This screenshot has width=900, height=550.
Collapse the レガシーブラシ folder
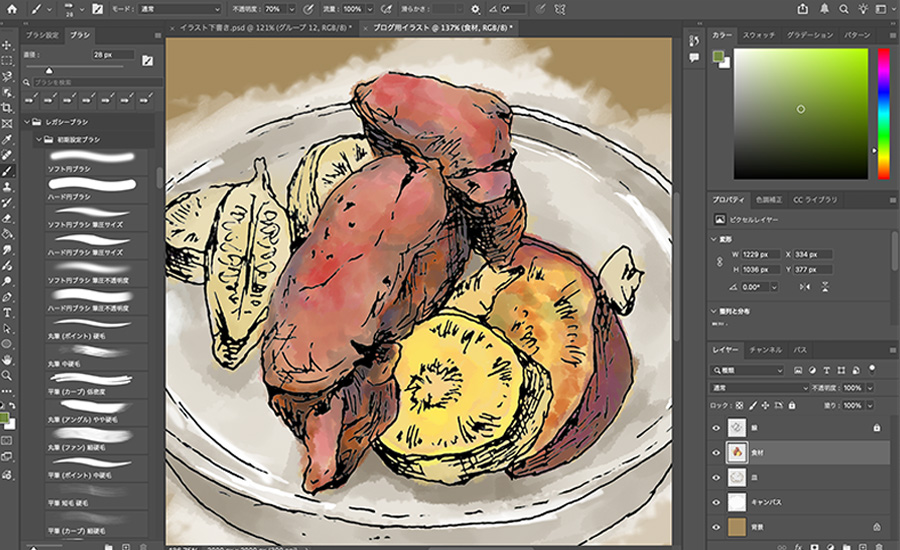click(26, 122)
